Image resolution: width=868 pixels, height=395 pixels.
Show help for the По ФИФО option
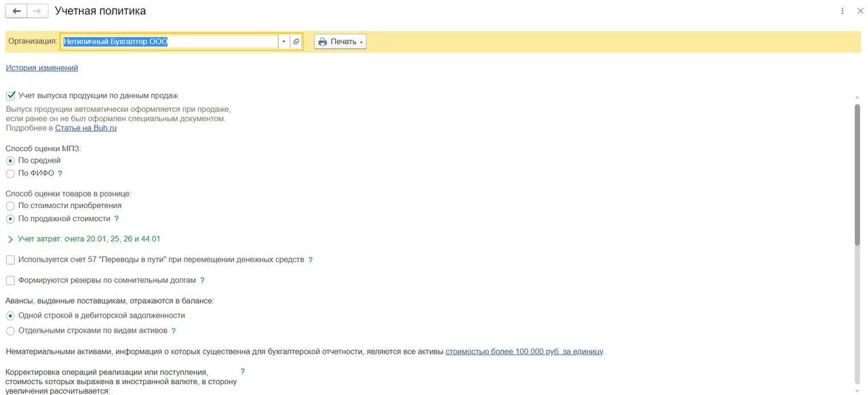coord(60,173)
